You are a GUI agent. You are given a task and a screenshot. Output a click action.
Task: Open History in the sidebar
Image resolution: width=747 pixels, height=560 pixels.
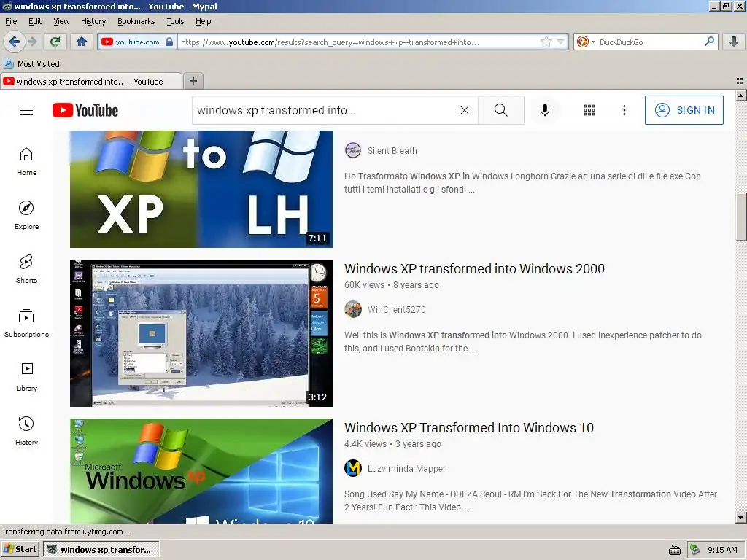tap(26, 431)
